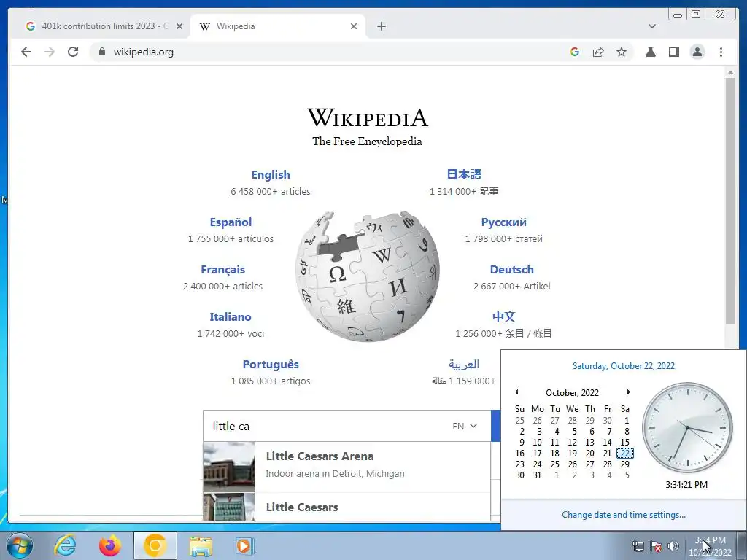The image size is (747, 560).
Task: Select October 29 in the calendar
Action: point(625,464)
